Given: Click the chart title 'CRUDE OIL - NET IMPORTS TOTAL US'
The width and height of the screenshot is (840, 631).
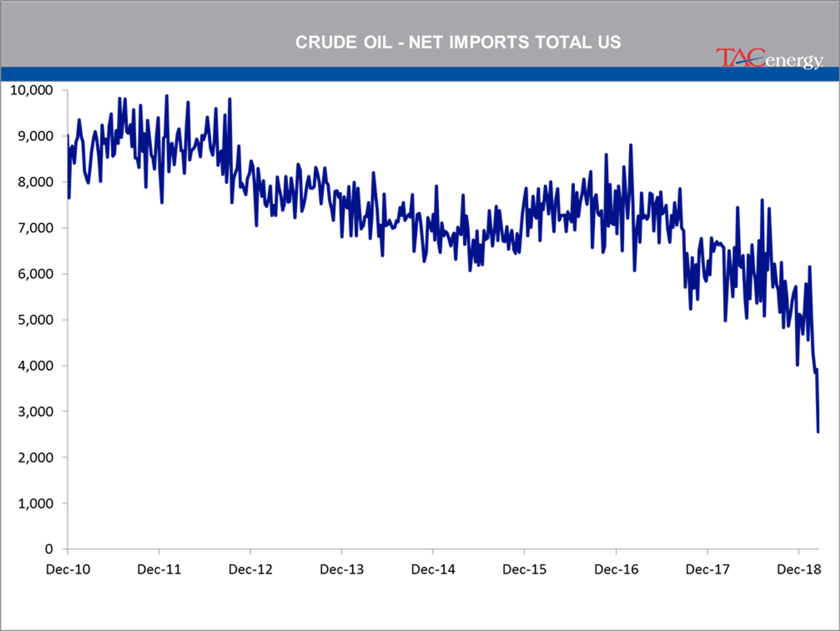Looking at the screenshot, I should tap(458, 42).
